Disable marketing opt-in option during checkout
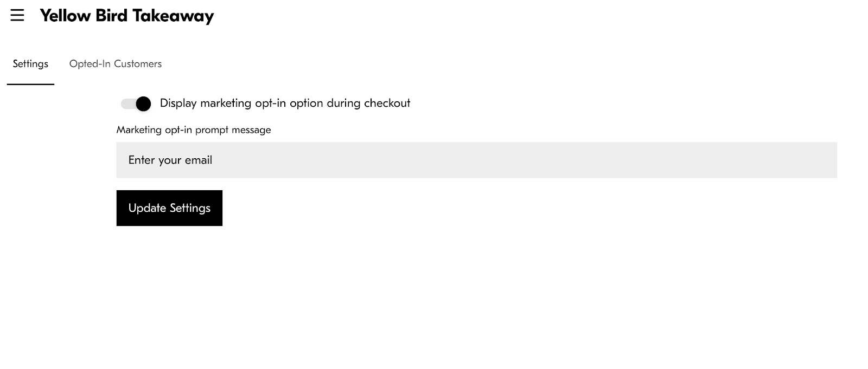 point(136,103)
